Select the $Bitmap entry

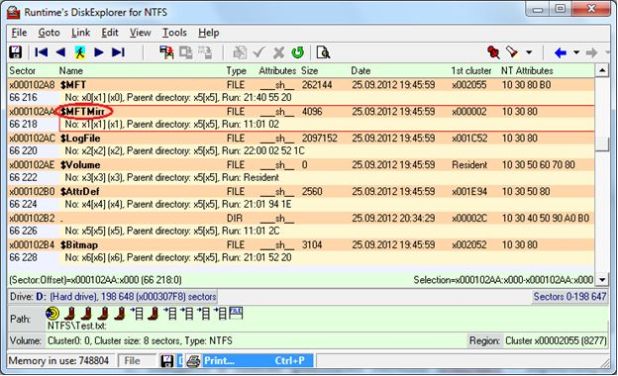click(79, 245)
